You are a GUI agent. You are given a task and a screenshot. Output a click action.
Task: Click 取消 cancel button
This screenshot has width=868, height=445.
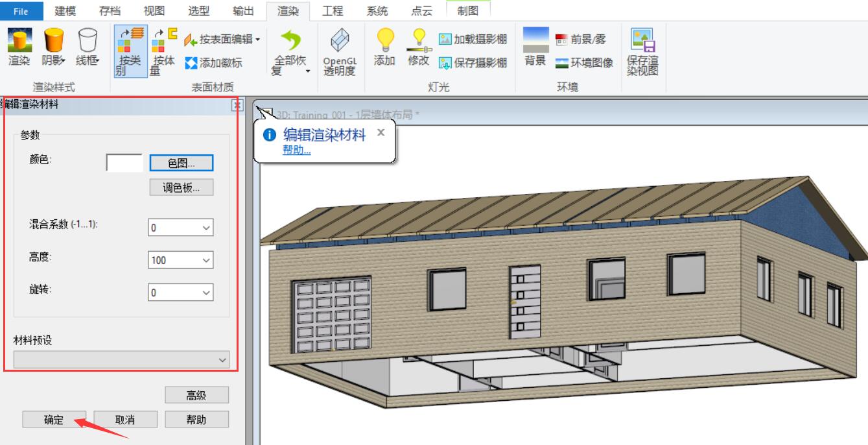click(x=125, y=420)
